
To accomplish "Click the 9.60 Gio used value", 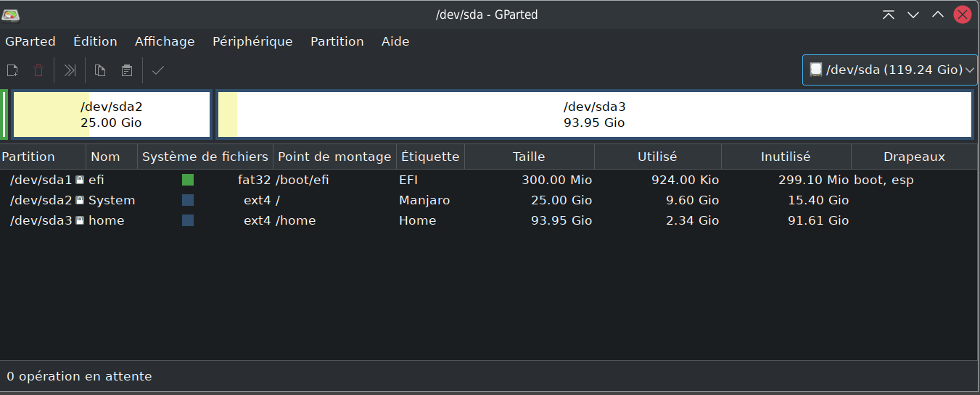I will pos(693,200).
